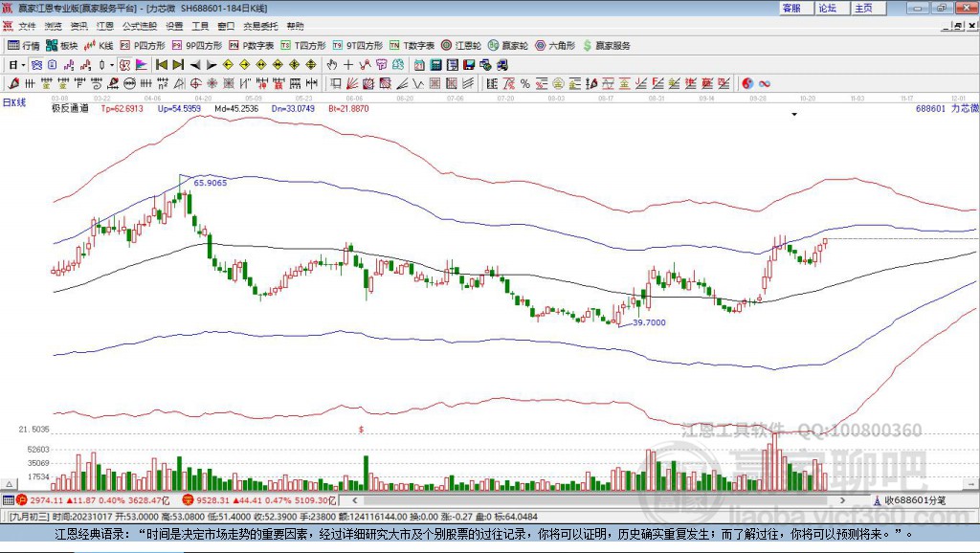Open the 板块 sector view
The image size is (980, 553).
coord(61,46)
